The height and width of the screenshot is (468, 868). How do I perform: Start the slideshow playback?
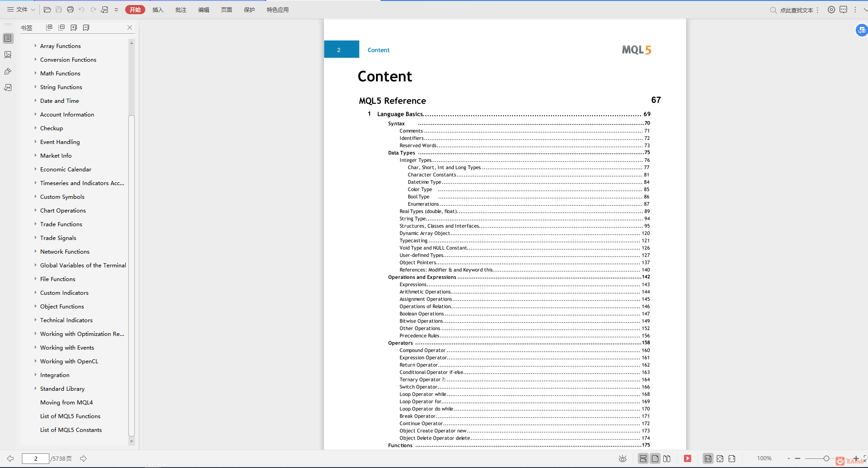click(688, 458)
